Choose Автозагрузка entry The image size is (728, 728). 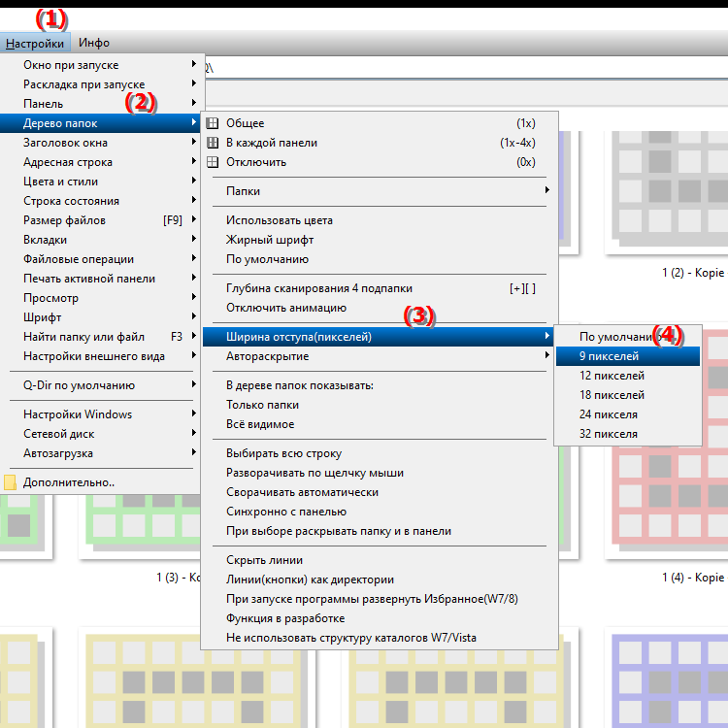click(100, 453)
